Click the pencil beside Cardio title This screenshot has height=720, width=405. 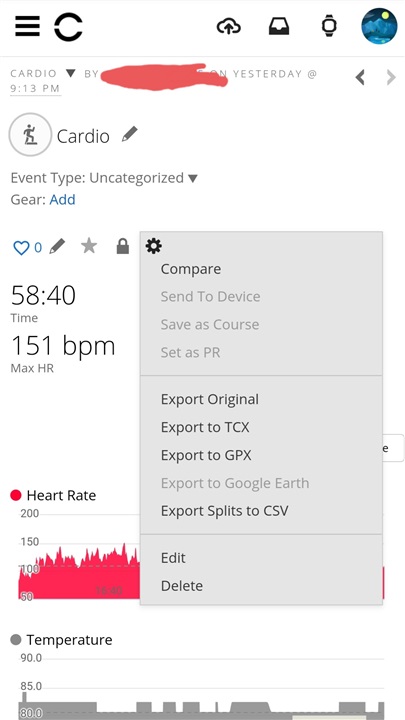point(129,135)
